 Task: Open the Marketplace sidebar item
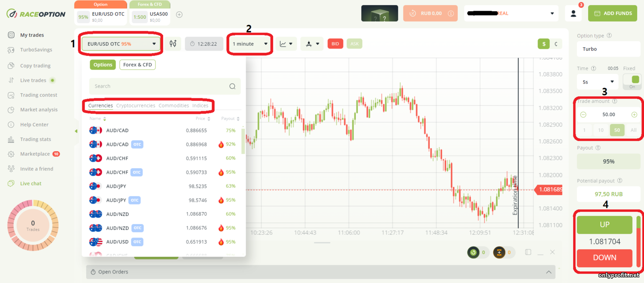click(x=35, y=154)
